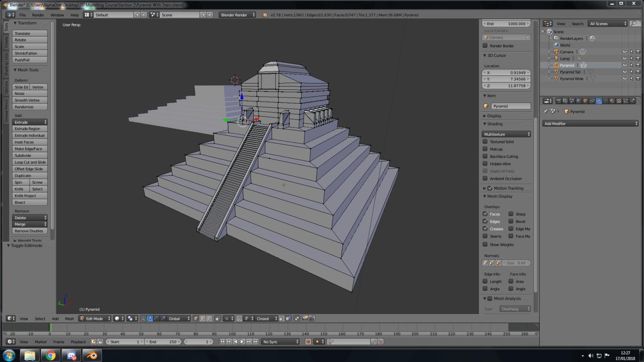Open the Edit Mode selector dropdown

[95, 319]
